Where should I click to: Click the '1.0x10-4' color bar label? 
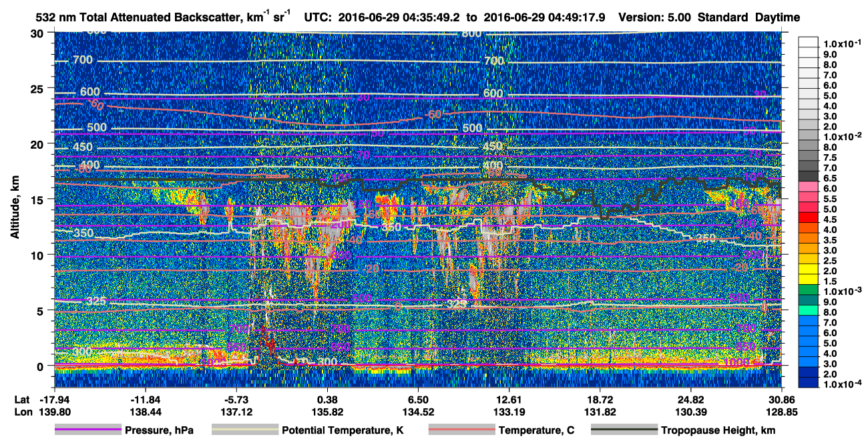coord(844,384)
